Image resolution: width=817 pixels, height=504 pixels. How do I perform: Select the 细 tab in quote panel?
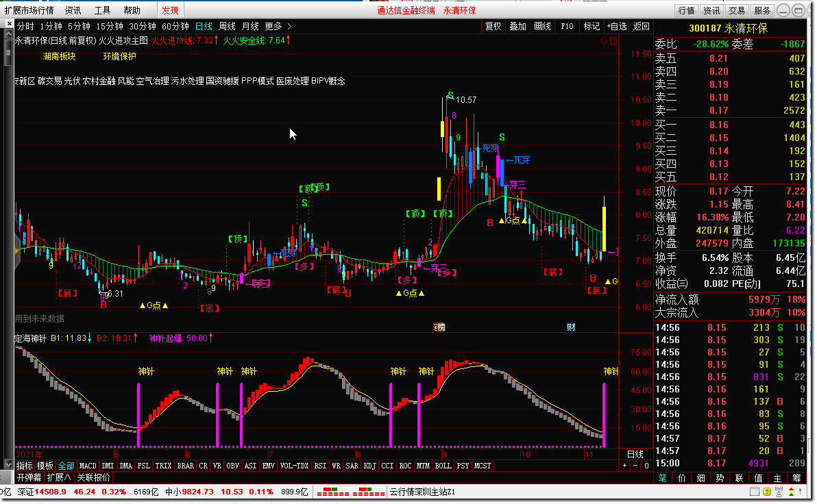700,478
